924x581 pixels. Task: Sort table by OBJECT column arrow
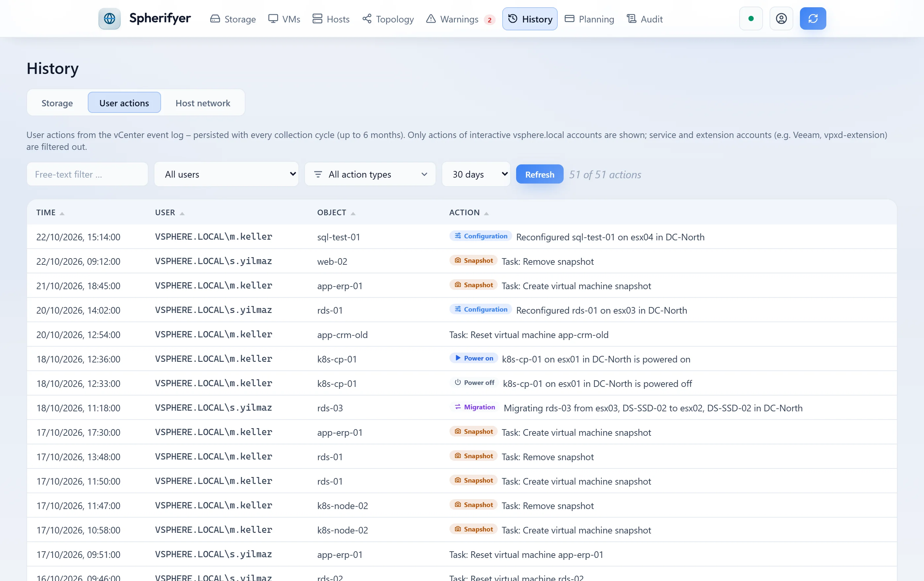tap(353, 213)
